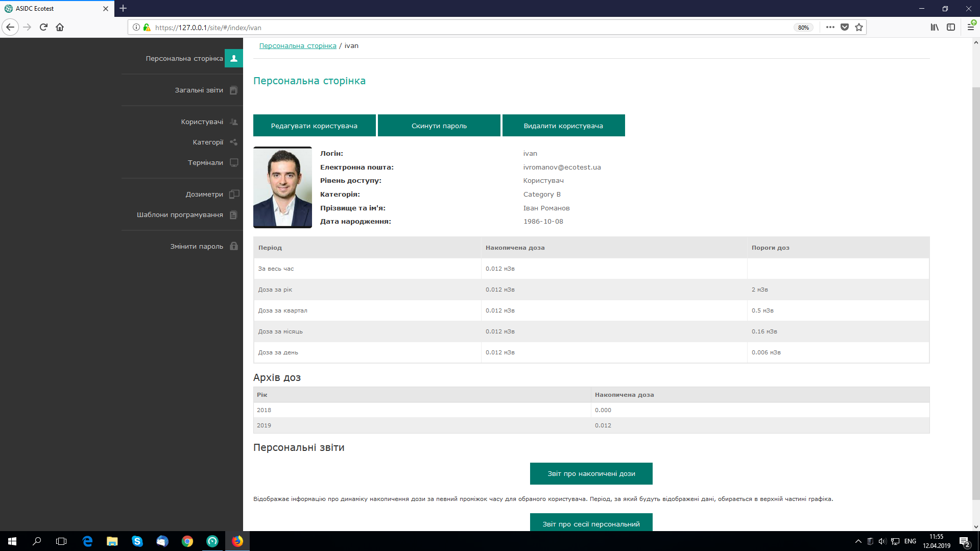Click the Дозиметри devices icon
The image size is (980, 551).
(234, 195)
